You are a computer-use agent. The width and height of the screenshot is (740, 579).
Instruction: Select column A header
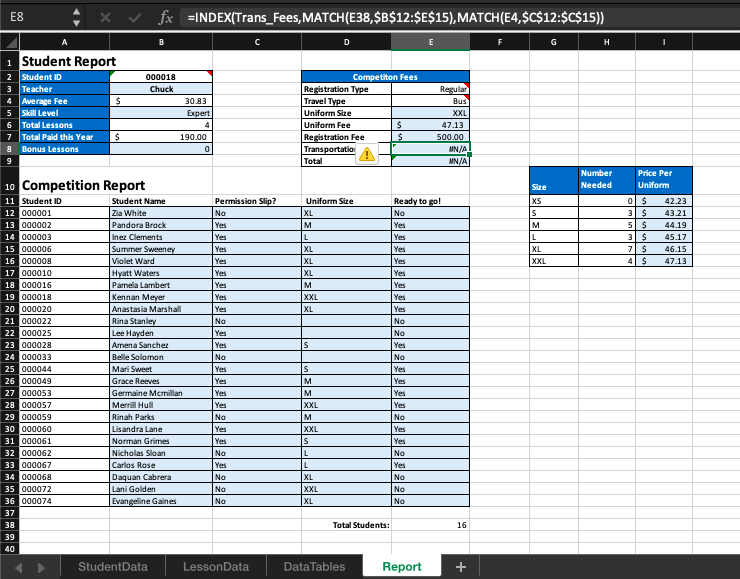65,42
